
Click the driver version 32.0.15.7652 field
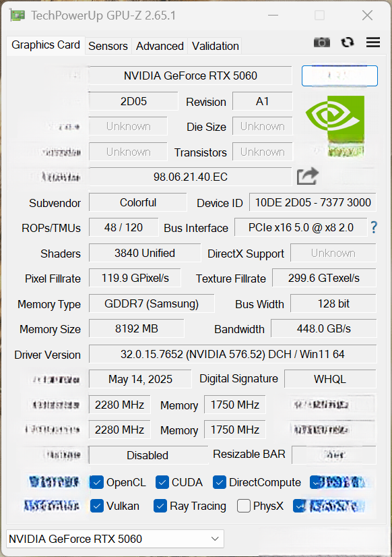click(232, 354)
